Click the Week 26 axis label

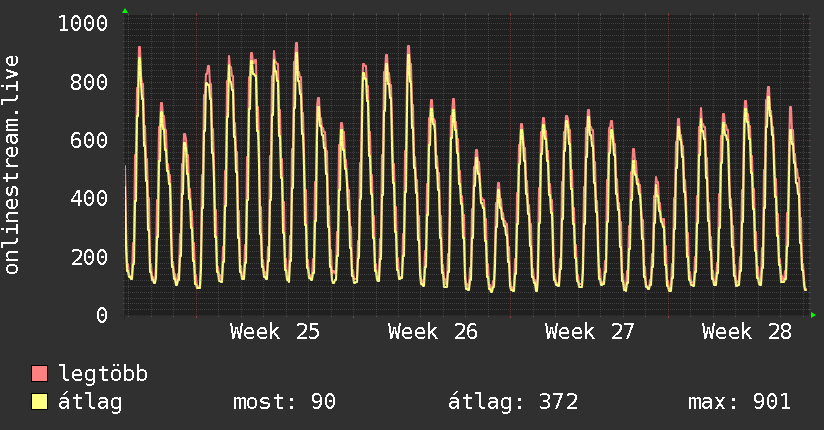click(x=432, y=332)
